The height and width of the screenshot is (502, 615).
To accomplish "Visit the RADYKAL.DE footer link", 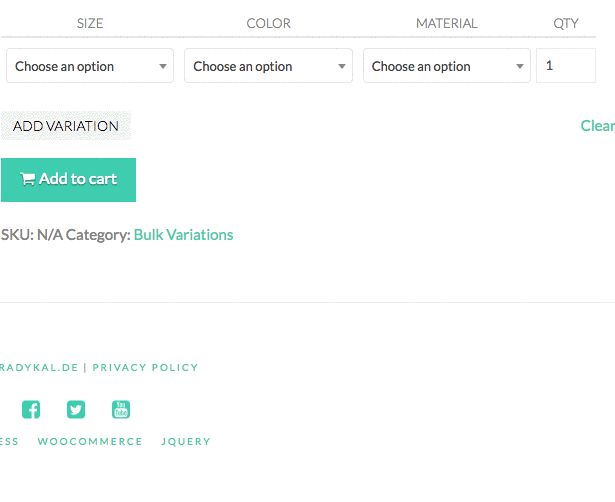I will coord(39,368).
